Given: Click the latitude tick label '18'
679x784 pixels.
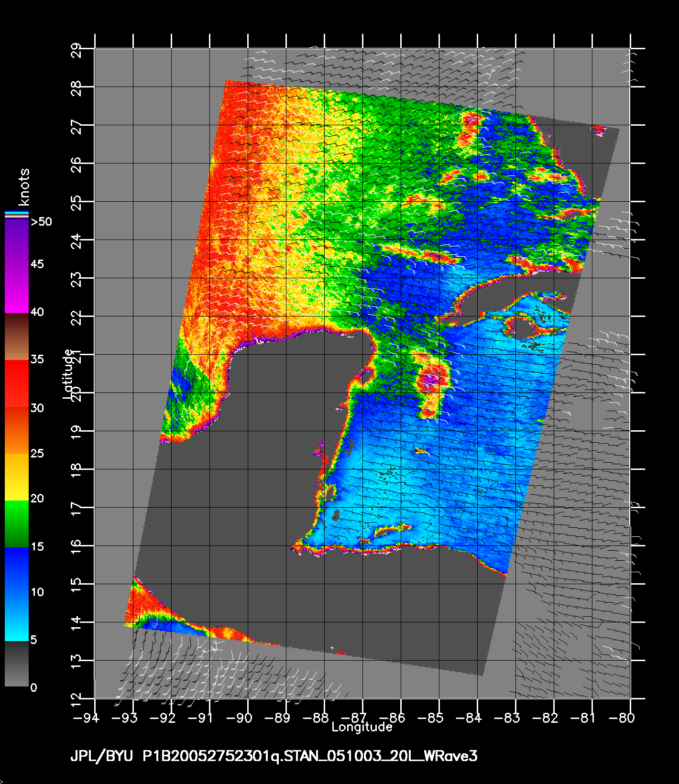Looking at the screenshot, I should point(77,470).
